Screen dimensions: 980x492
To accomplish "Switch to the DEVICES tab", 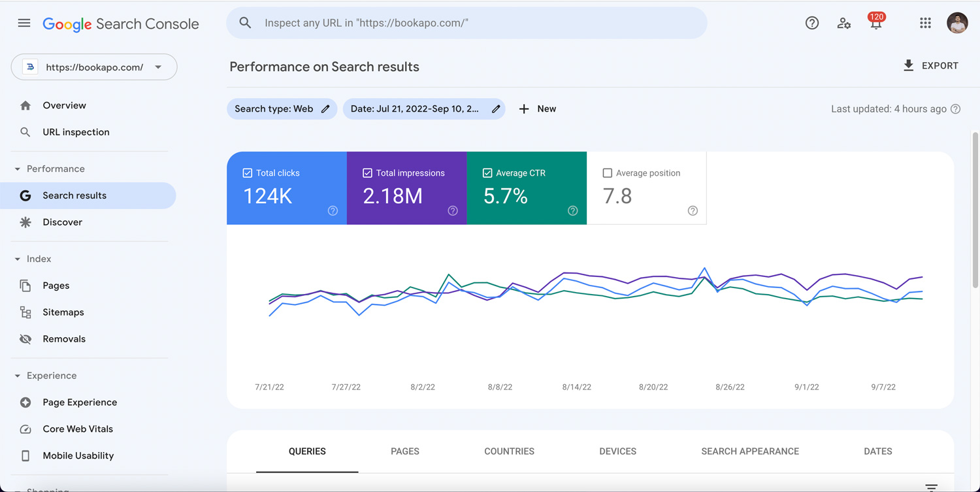I will tap(618, 451).
